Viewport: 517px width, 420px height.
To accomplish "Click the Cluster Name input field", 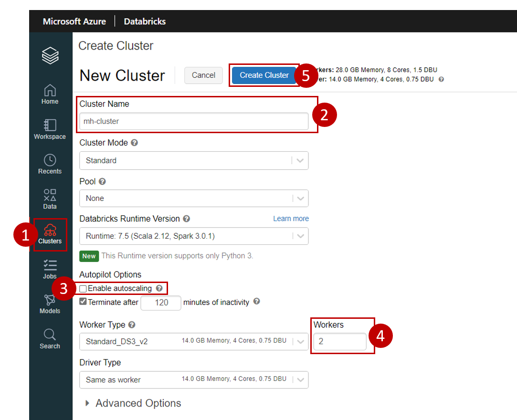I will pos(194,121).
